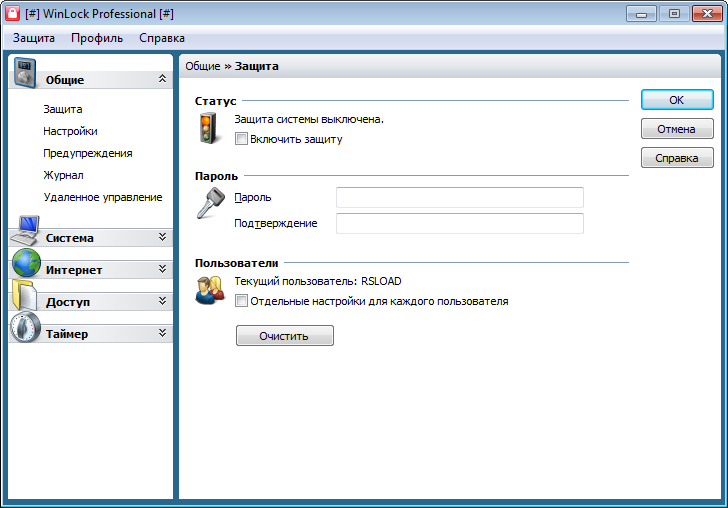This screenshot has height=508, width=728.
Task: Select Защита item under Общие
Action: (63, 109)
